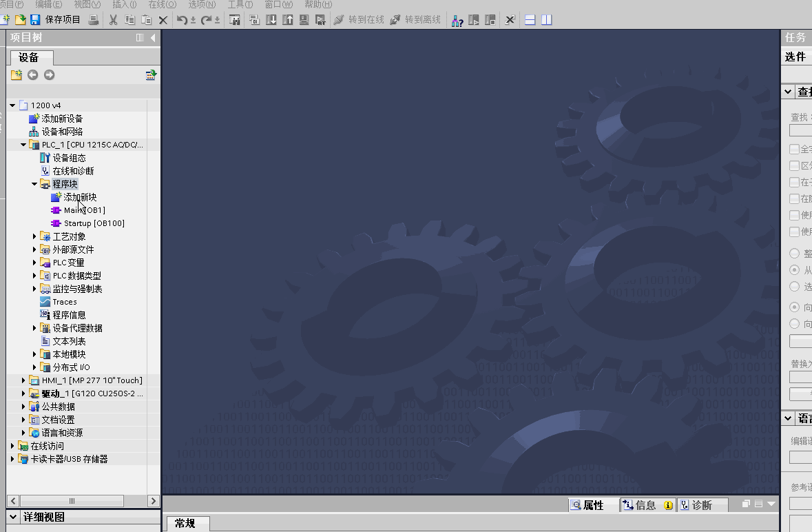Image resolution: width=812 pixels, height=532 pixels.
Task: Click the search input field in task pane
Action: [x=800, y=130]
